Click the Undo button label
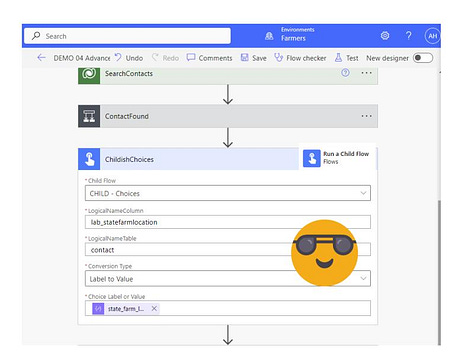The image size is (474, 361). click(x=134, y=58)
